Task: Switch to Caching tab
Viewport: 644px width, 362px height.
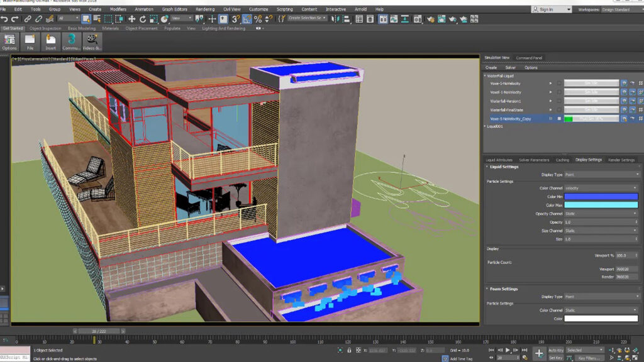Action: pyautogui.click(x=562, y=160)
